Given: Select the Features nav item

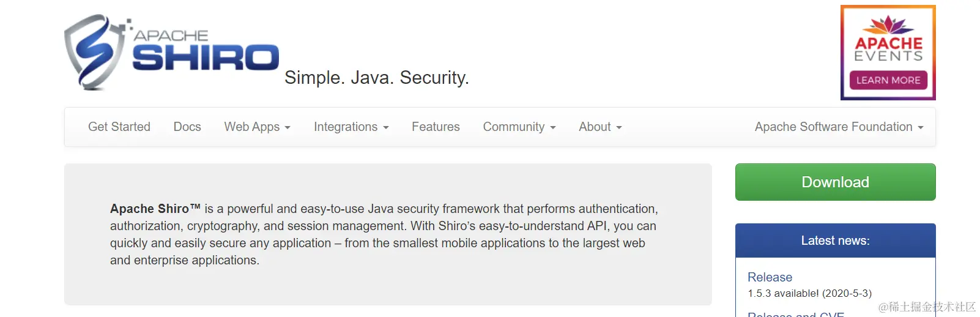Looking at the screenshot, I should tap(436, 127).
